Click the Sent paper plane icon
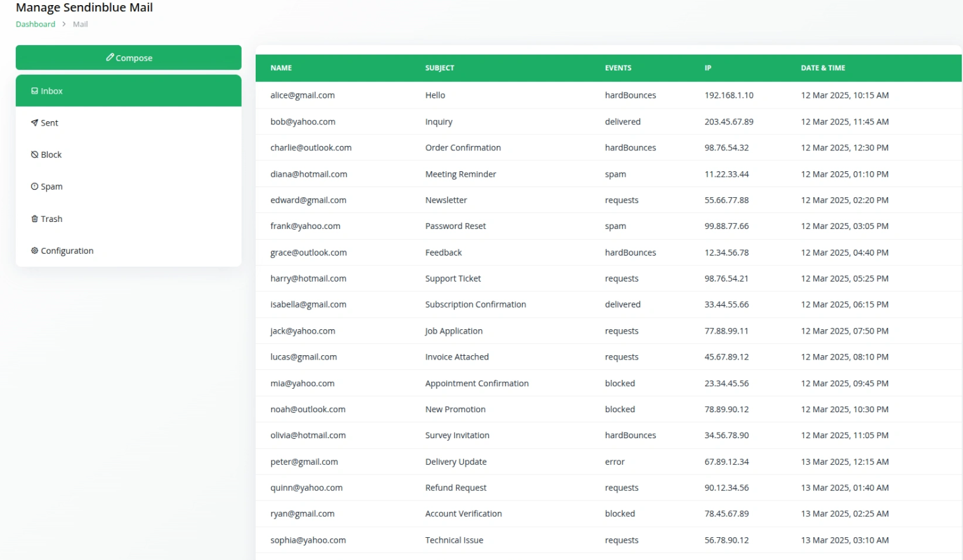 point(34,122)
